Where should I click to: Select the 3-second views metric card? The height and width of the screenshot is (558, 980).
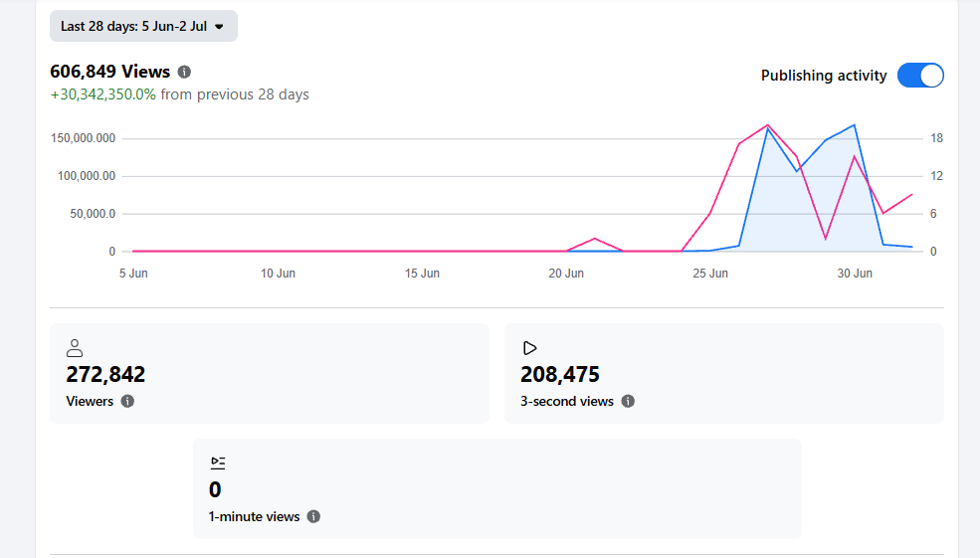coord(723,374)
